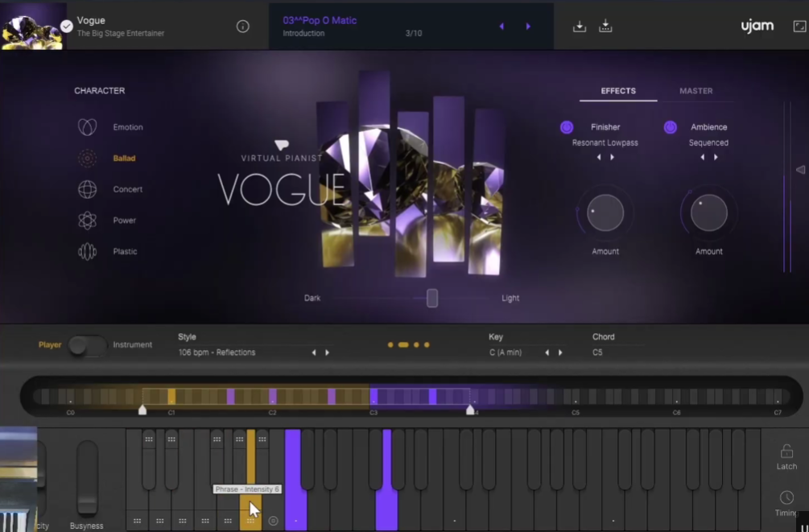Click the Style next arrow

tap(327, 352)
